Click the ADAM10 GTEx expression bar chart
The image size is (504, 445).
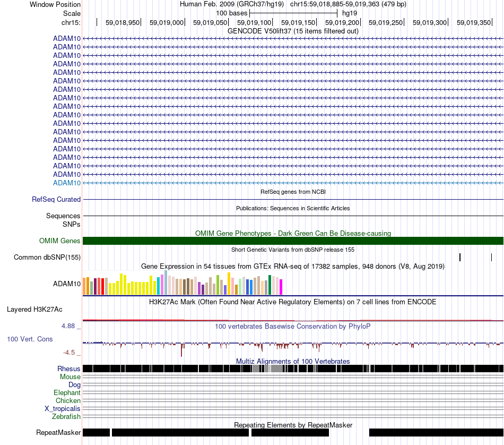(183, 283)
